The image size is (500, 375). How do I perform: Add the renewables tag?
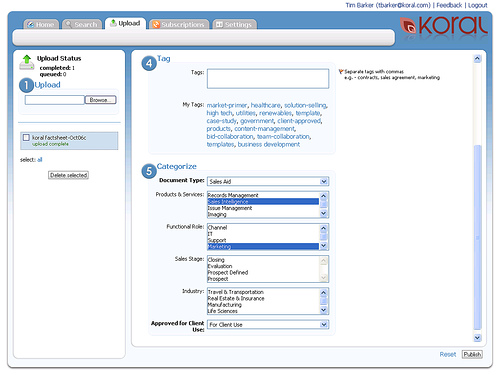click(x=275, y=113)
